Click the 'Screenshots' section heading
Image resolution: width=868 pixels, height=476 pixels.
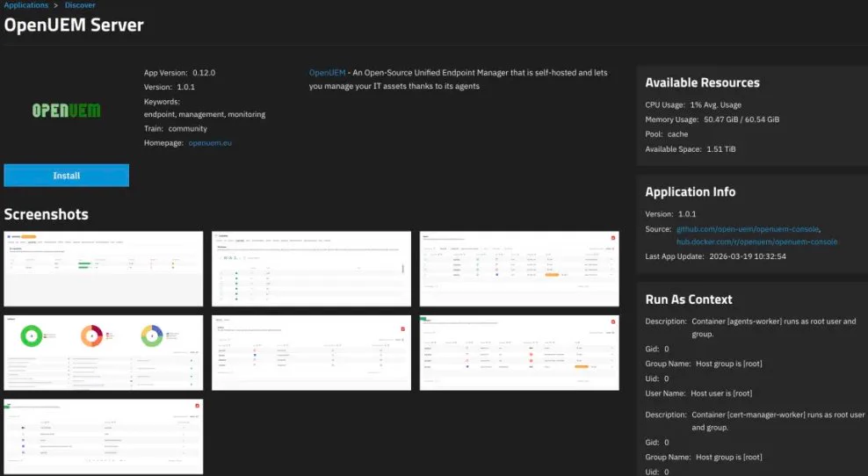(46, 214)
